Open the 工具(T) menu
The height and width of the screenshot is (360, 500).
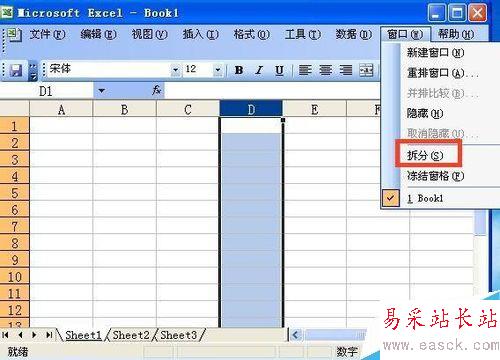pyautogui.click(x=303, y=34)
